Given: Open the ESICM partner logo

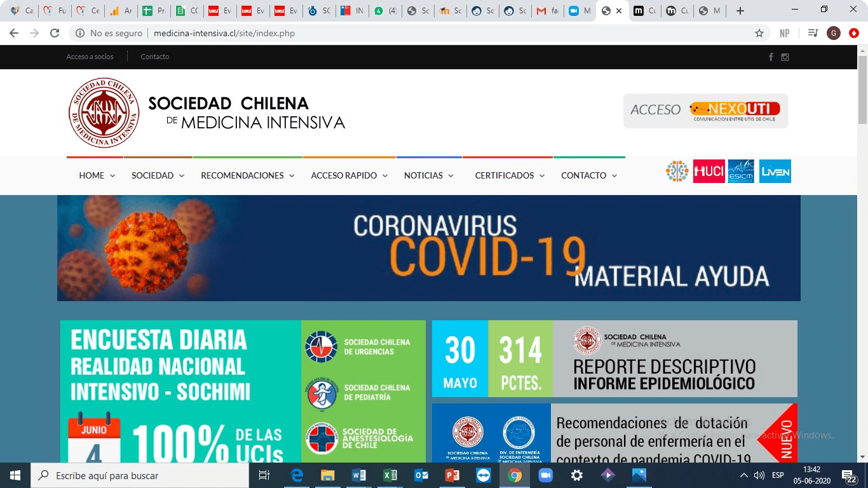Looking at the screenshot, I should point(741,171).
